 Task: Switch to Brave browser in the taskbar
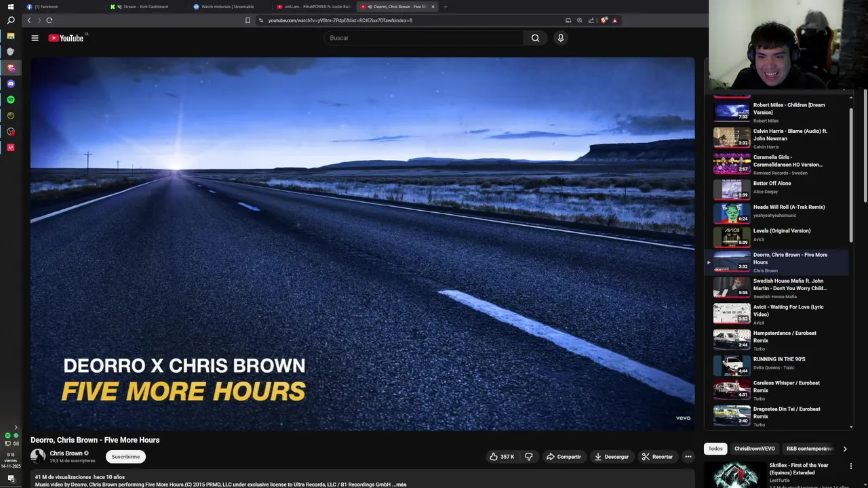pyautogui.click(x=10, y=68)
